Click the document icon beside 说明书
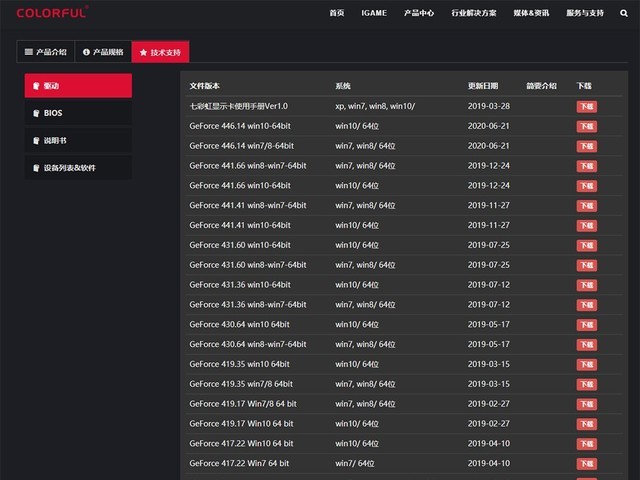640x480 pixels. [36, 140]
